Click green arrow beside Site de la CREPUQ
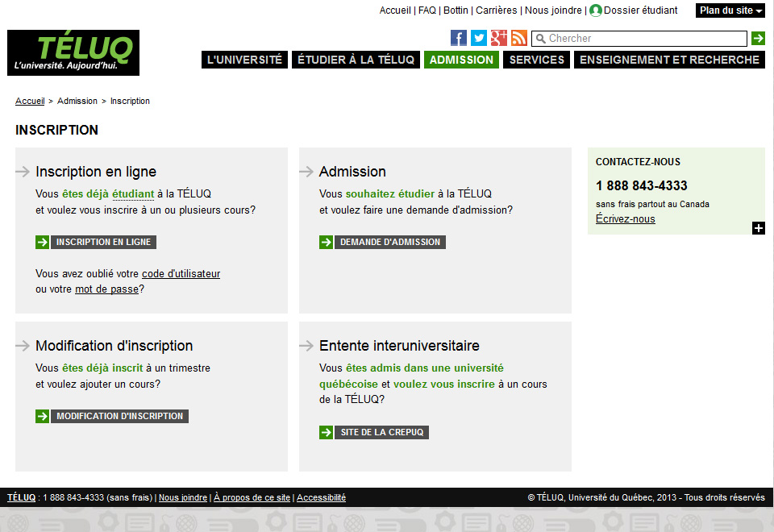Image resolution: width=774 pixels, height=532 pixels. coord(326,432)
